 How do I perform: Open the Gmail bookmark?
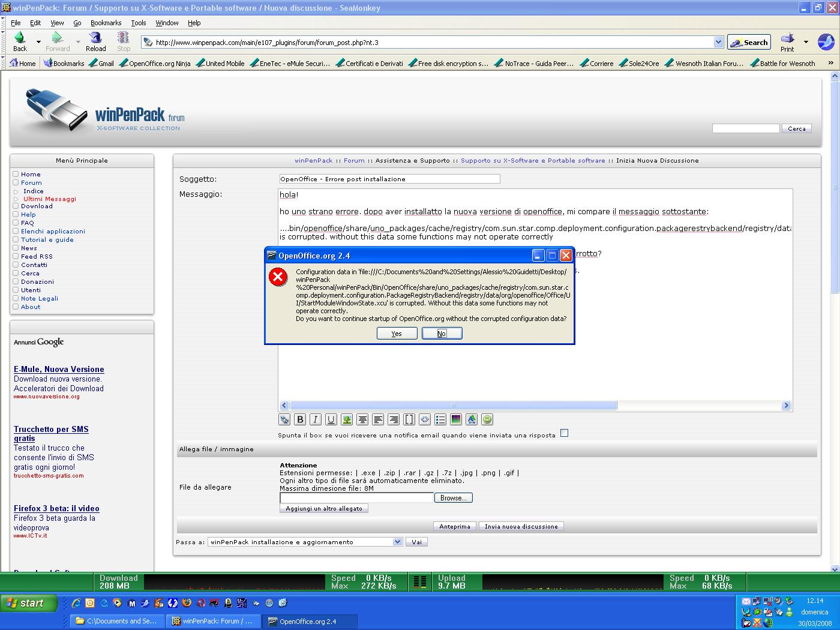(x=101, y=63)
